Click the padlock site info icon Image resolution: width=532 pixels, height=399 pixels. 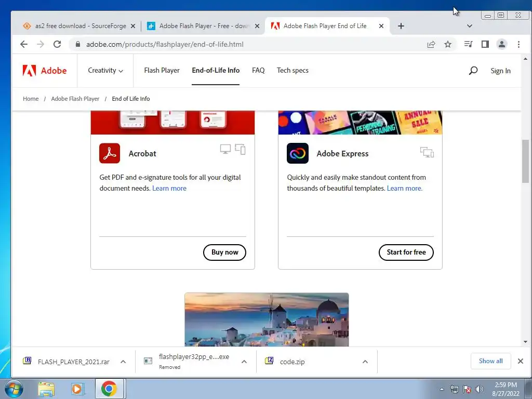click(78, 44)
